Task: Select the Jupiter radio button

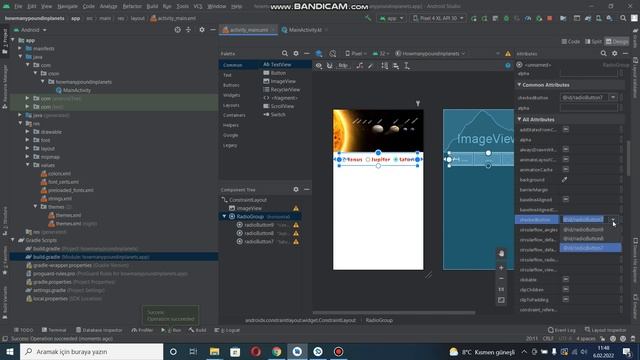Action: (378, 160)
